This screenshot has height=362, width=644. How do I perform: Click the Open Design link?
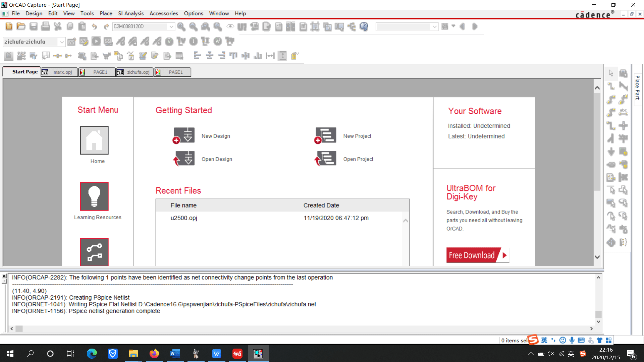click(217, 159)
